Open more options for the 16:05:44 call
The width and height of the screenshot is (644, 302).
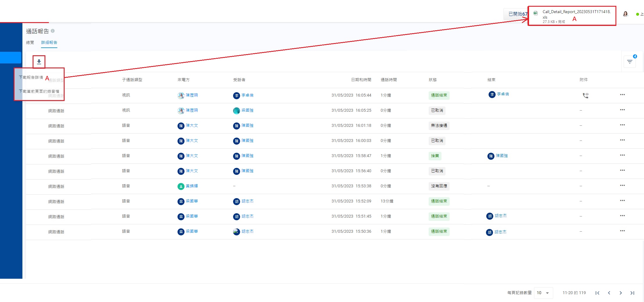point(622,95)
